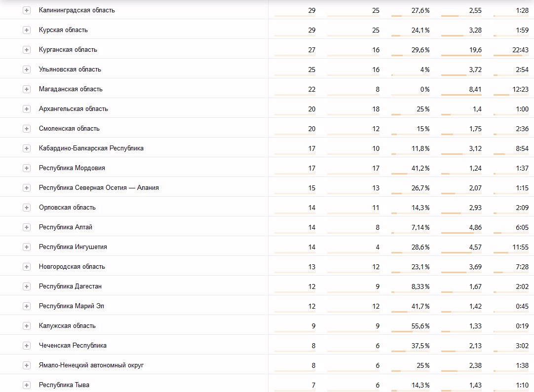Click plus icon beside Ульяновская область
Screen dimensions: 534x392
(x=27, y=70)
